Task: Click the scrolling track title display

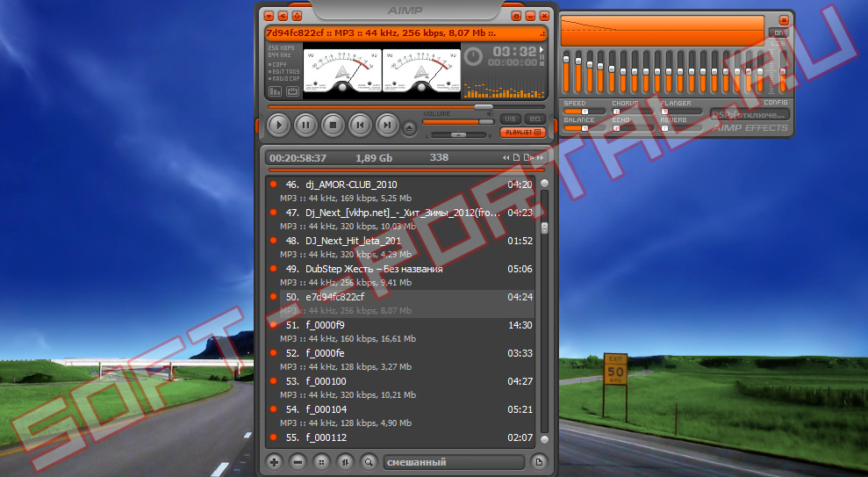Action: click(x=405, y=33)
